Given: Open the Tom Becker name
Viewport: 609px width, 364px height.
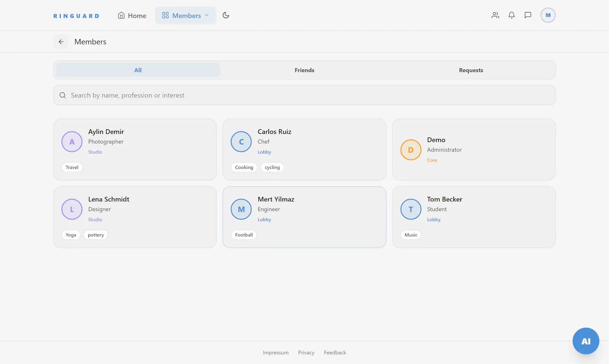Looking at the screenshot, I should (445, 199).
